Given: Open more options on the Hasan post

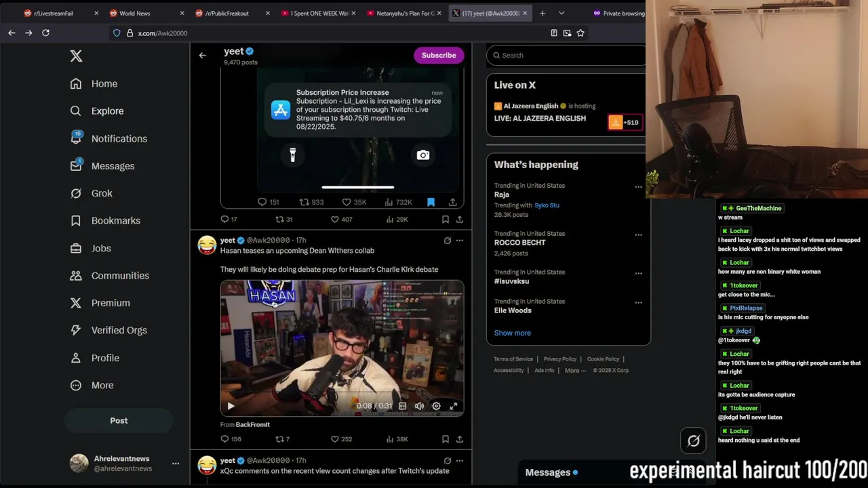Looking at the screenshot, I should 460,240.
